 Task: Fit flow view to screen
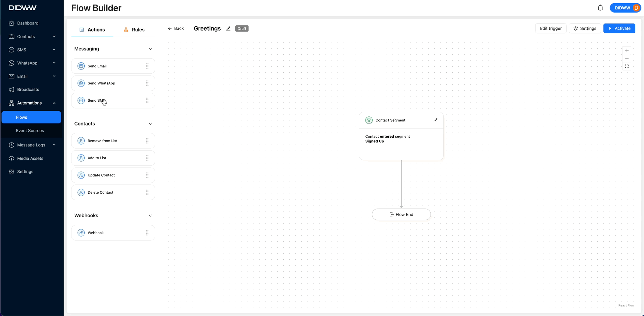pyautogui.click(x=627, y=66)
